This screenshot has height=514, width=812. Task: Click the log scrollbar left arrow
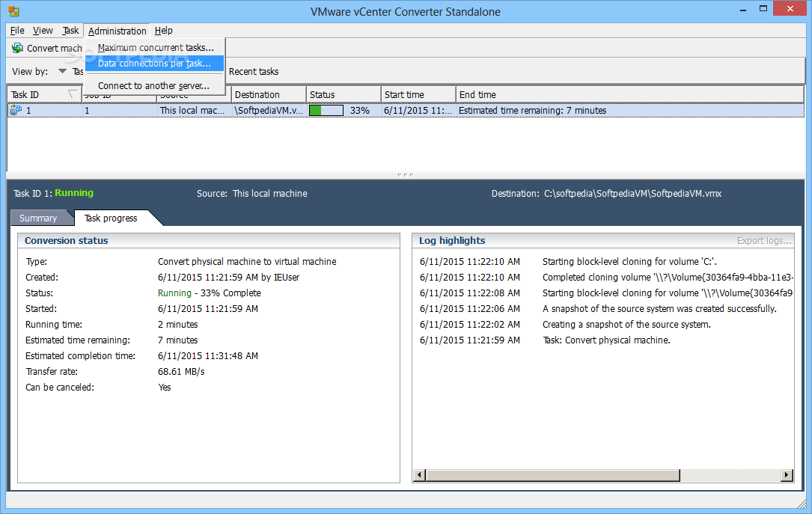tap(420, 475)
